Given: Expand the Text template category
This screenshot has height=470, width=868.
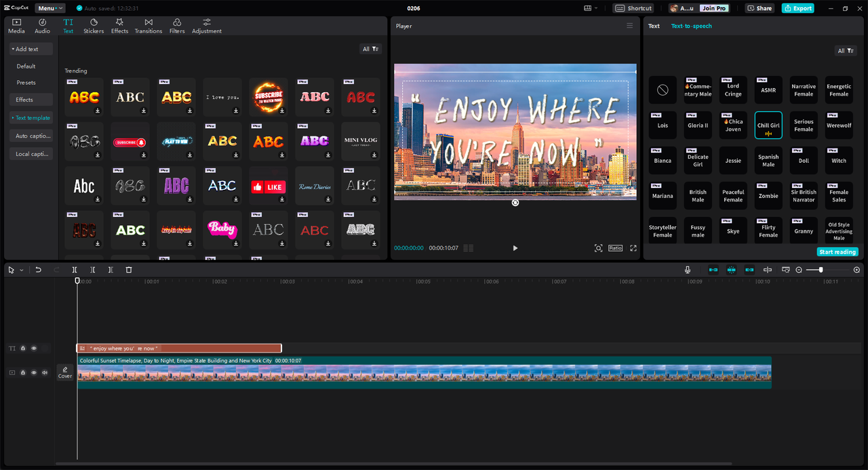Looking at the screenshot, I should (x=31, y=117).
